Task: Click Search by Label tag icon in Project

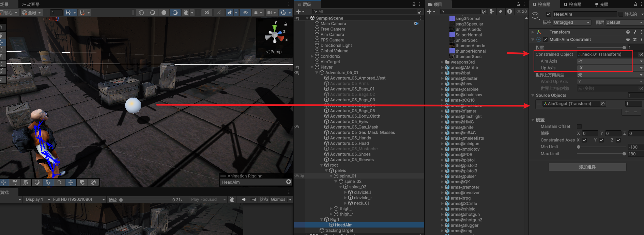Action: (x=501, y=12)
